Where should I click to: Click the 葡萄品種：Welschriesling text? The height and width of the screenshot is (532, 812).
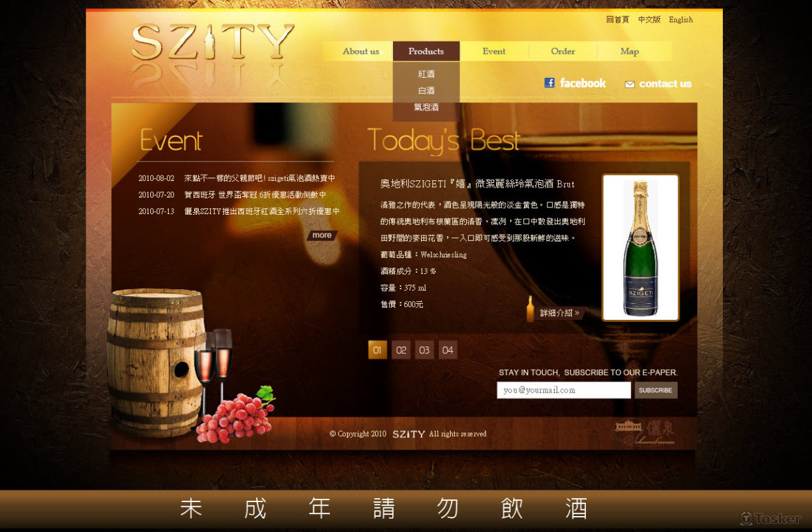[x=424, y=255]
